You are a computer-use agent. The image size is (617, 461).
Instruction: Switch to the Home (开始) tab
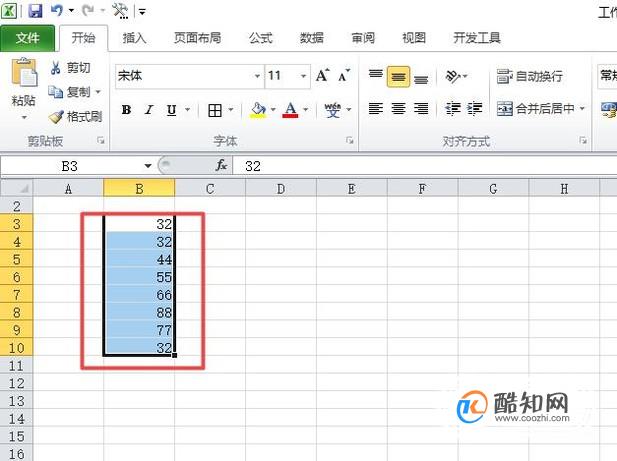point(83,38)
